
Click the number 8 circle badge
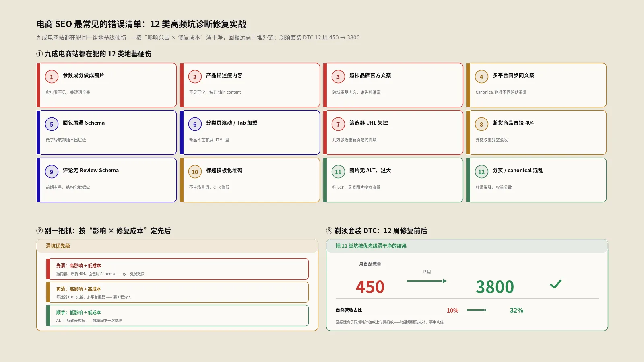tap(481, 124)
